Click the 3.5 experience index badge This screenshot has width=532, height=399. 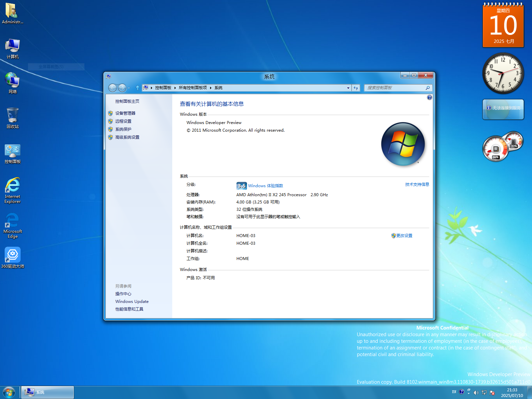click(241, 186)
